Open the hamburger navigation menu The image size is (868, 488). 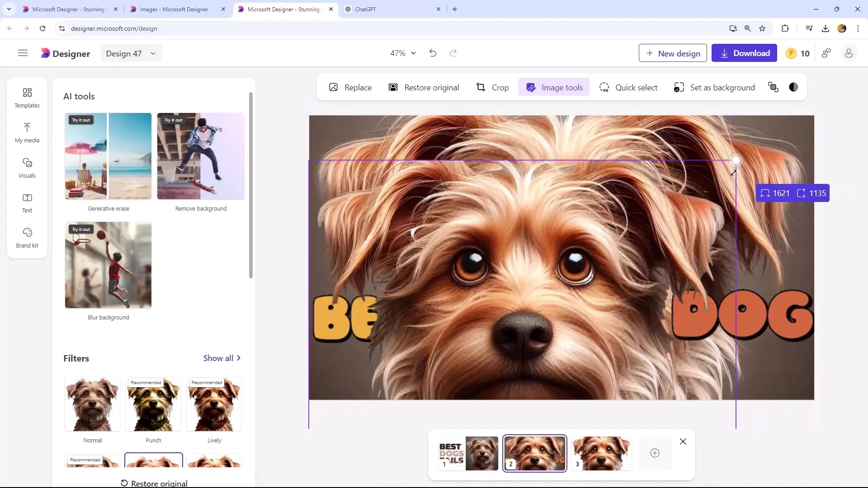pos(23,53)
